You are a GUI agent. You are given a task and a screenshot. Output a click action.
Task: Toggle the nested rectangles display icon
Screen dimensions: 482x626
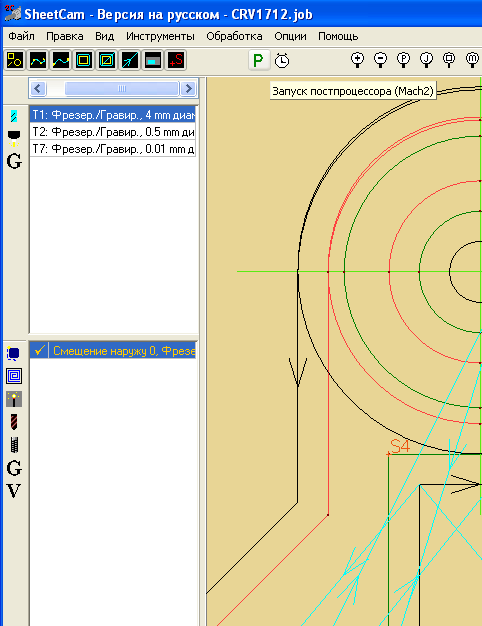tap(84, 60)
